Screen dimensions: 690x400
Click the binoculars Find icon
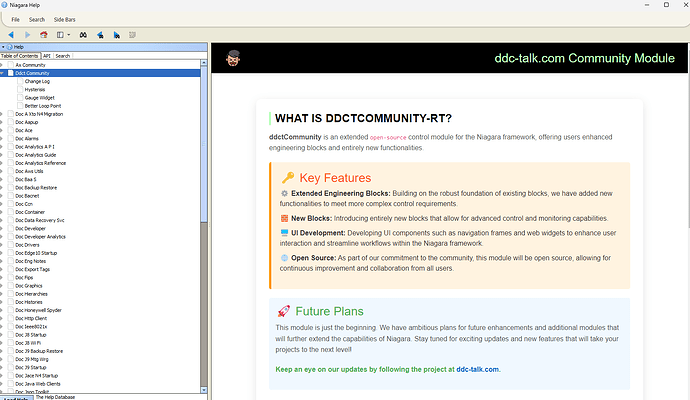tap(83, 35)
